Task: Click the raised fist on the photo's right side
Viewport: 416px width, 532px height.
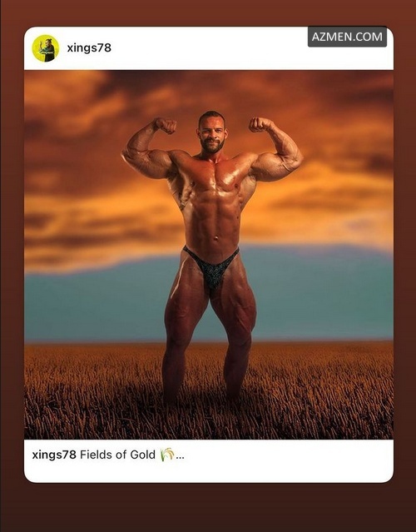Action: tap(260, 125)
